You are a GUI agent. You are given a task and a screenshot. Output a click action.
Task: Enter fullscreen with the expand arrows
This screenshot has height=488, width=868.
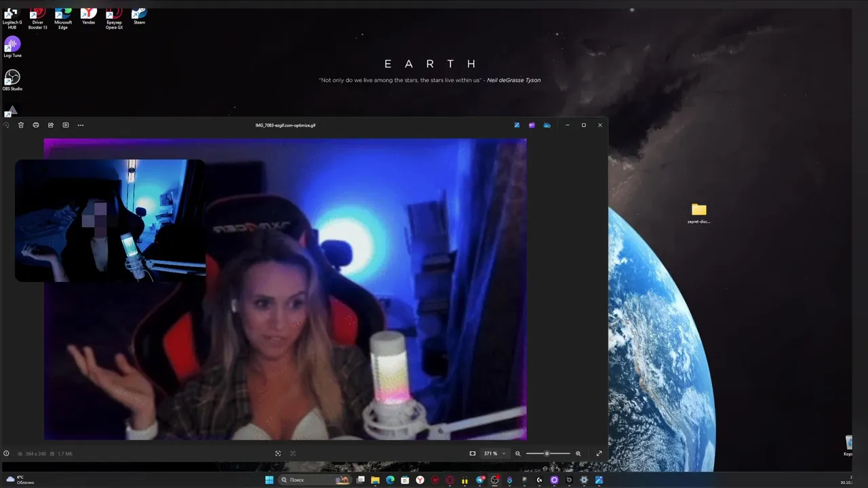pyautogui.click(x=599, y=453)
